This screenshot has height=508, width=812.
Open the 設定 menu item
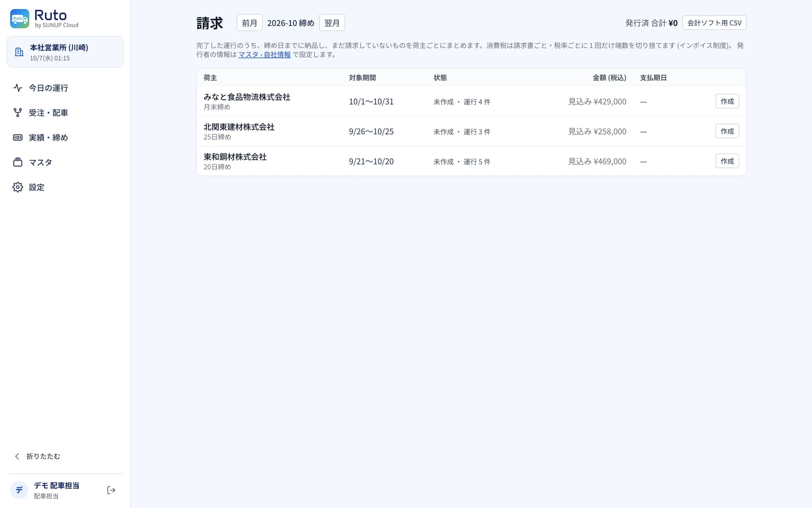point(65,187)
